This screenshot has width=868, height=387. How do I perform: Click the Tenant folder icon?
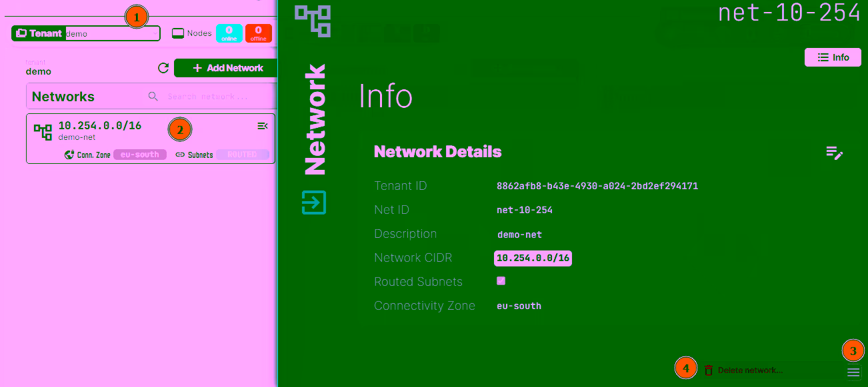tap(23, 33)
